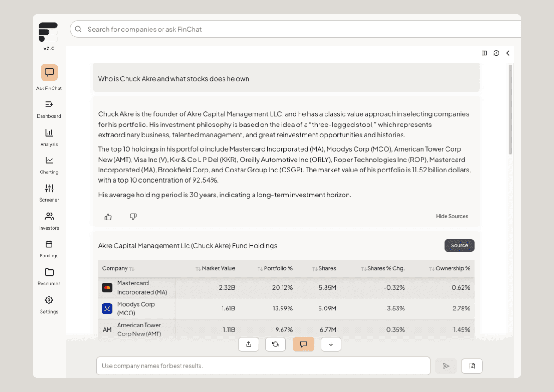The height and width of the screenshot is (392, 554).
Task: Sort table by Shares % Chg.
Action: click(383, 268)
